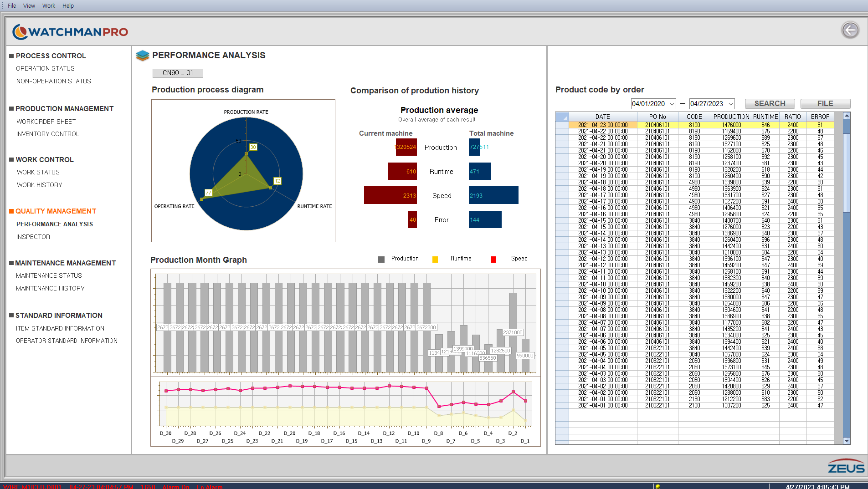
Task: Open the Help menu
Action: [x=68, y=5]
